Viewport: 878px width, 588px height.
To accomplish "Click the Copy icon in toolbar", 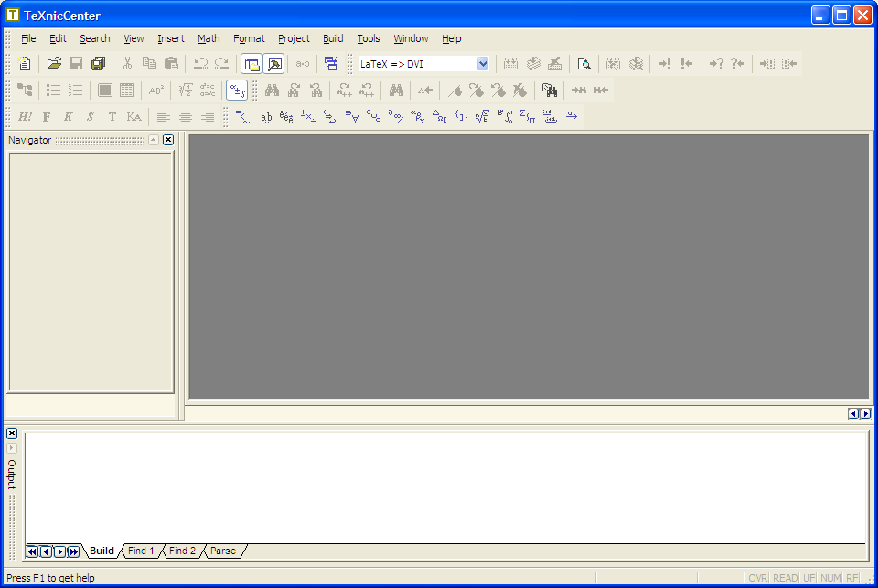I will (x=149, y=64).
